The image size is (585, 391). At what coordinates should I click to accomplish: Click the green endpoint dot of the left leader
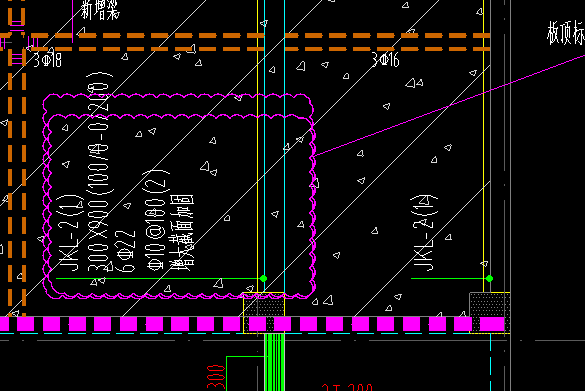click(x=263, y=278)
